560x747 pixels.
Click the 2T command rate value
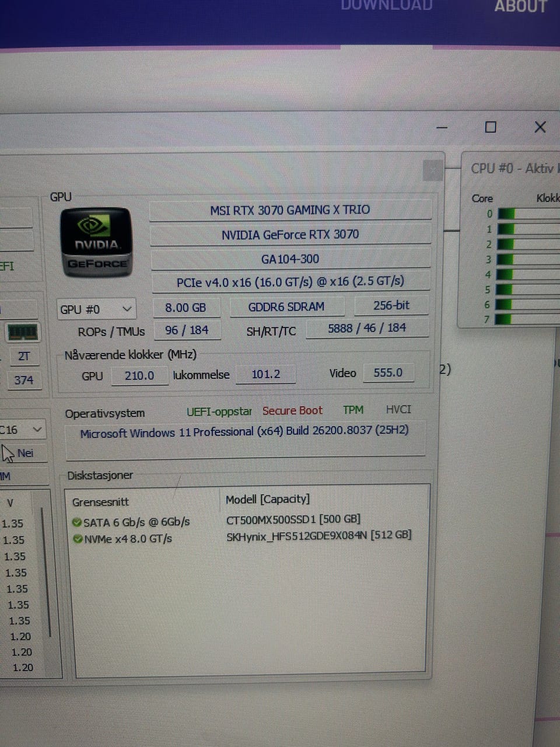(x=24, y=357)
